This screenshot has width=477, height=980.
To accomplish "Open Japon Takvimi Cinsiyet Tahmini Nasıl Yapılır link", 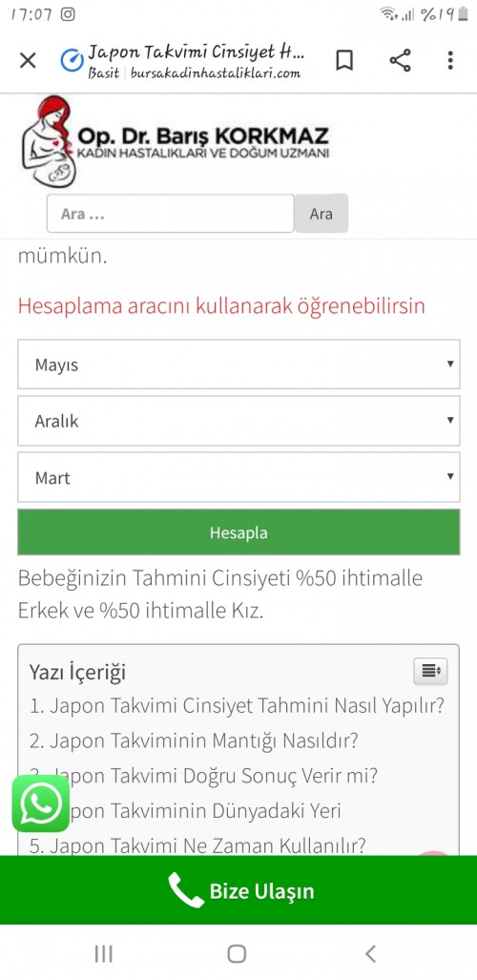I will pyautogui.click(x=237, y=705).
